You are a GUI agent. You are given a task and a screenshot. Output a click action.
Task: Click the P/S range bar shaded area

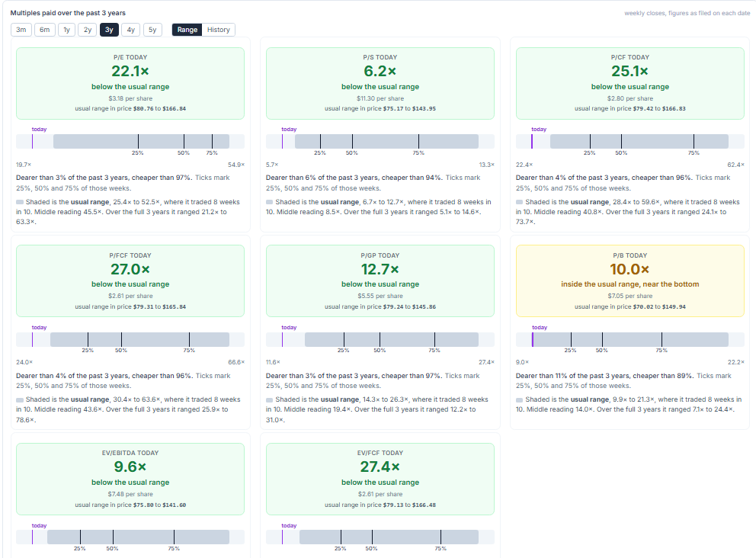(x=386, y=141)
